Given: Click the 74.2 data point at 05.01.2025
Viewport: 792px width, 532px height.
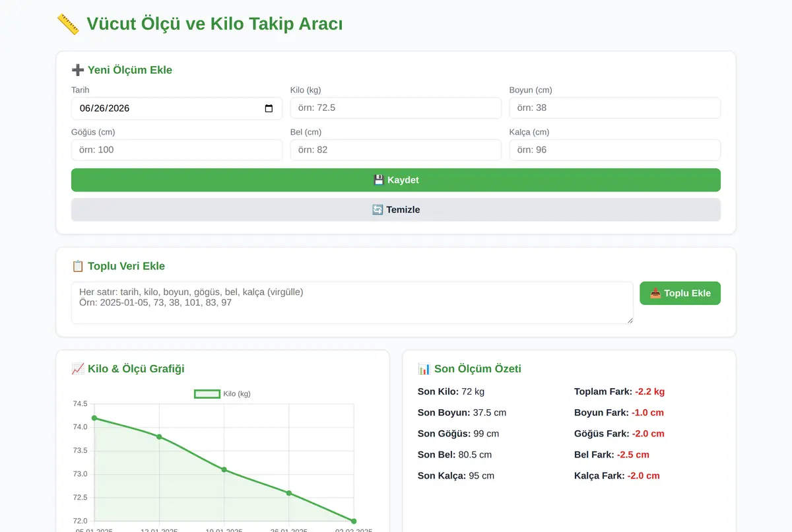Looking at the screenshot, I should [94, 418].
